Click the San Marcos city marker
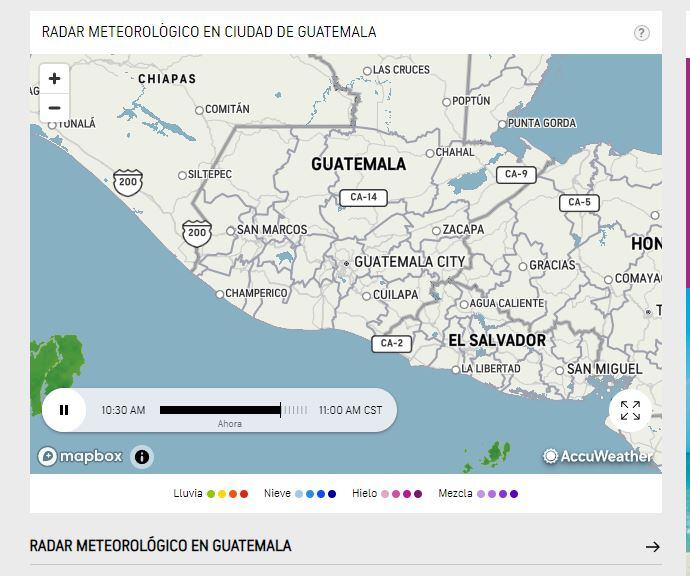This screenshot has height=576, width=690. coord(231,231)
